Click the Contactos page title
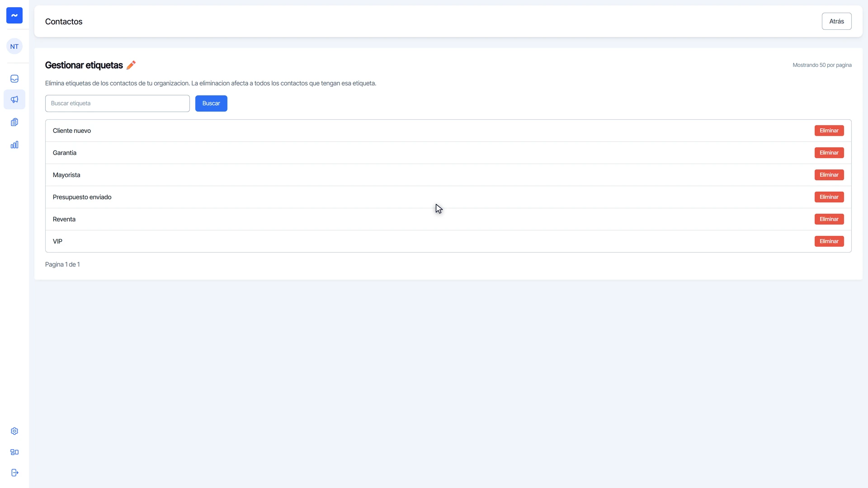Image resolution: width=868 pixels, height=488 pixels. click(x=64, y=22)
